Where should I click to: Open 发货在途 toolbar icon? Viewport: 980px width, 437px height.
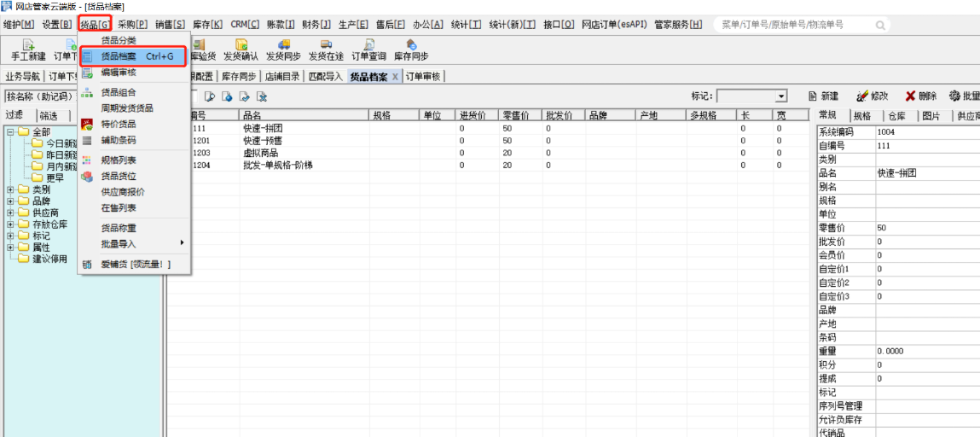point(326,45)
